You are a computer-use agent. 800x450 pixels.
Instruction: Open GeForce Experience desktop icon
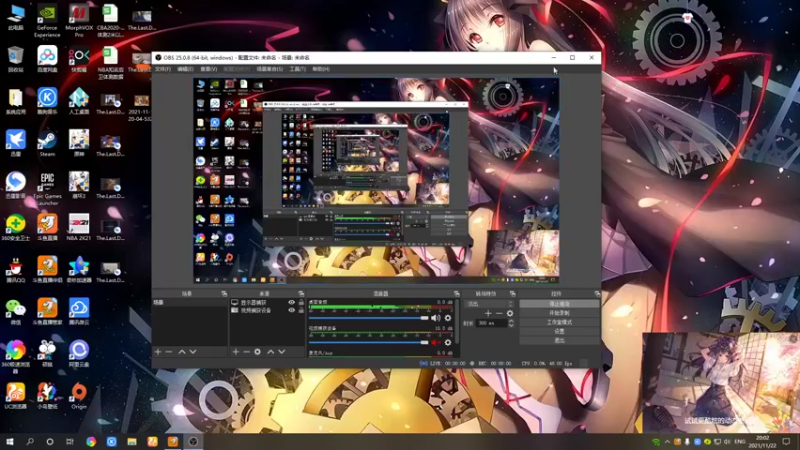pyautogui.click(x=47, y=21)
